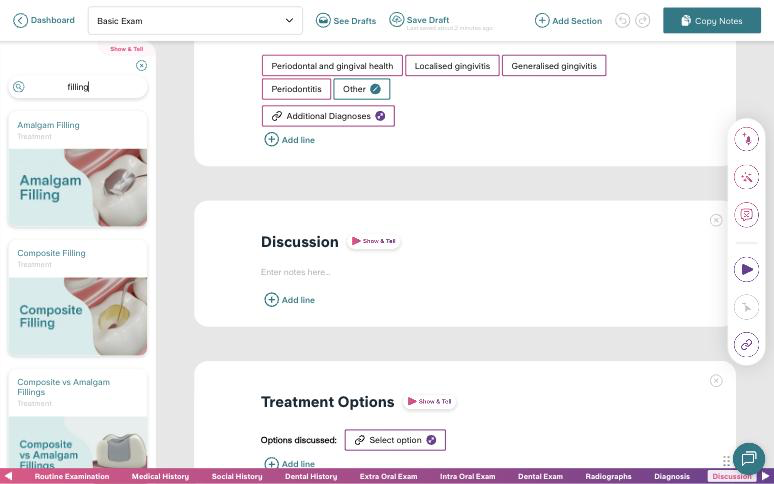Click the undo icon
This screenshot has width=774, height=484.
click(x=622, y=20)
